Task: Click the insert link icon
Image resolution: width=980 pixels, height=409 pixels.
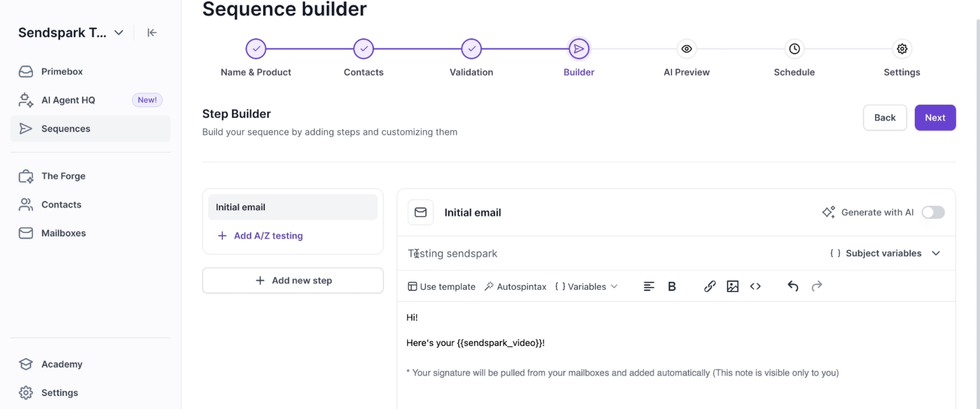Action: 710,286
